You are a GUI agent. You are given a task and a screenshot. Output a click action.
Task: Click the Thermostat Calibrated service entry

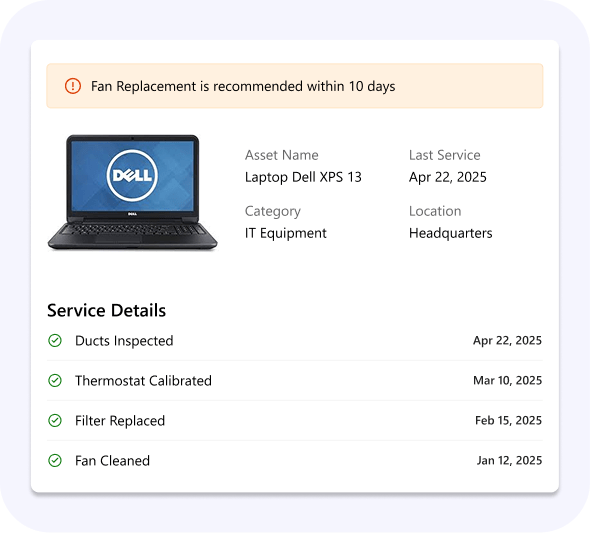click(x=295, y=380)
